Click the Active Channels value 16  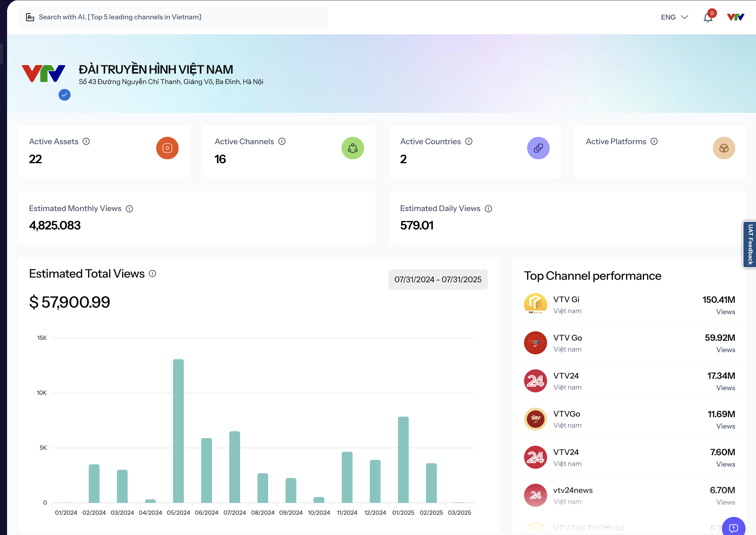[220, 159]
